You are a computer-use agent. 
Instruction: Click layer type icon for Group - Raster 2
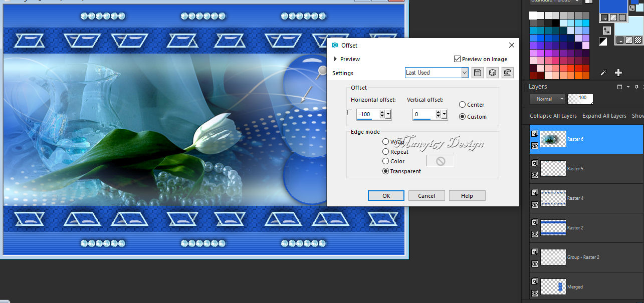[x=535, y=251]
